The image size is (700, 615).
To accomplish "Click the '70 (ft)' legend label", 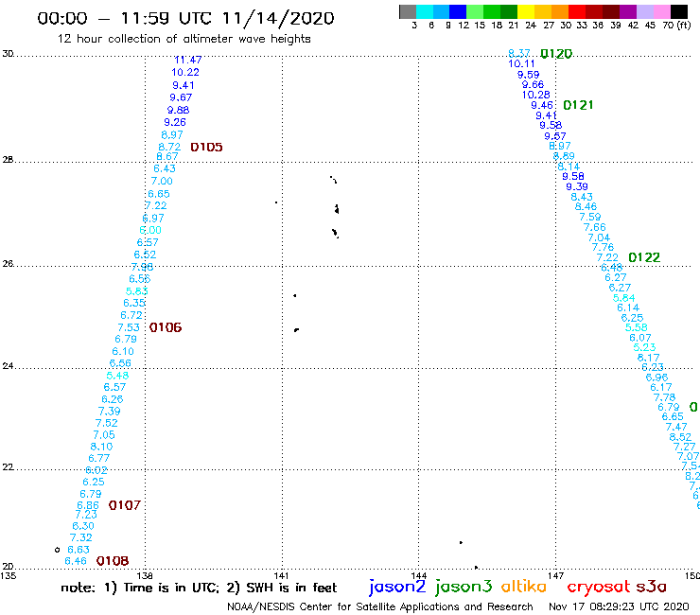I will pyautogui.click(x=676, y=26).
